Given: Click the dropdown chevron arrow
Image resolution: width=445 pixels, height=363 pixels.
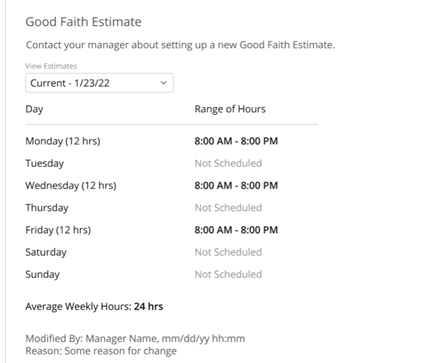Looking at the screenshot, I should coord(163,83).
